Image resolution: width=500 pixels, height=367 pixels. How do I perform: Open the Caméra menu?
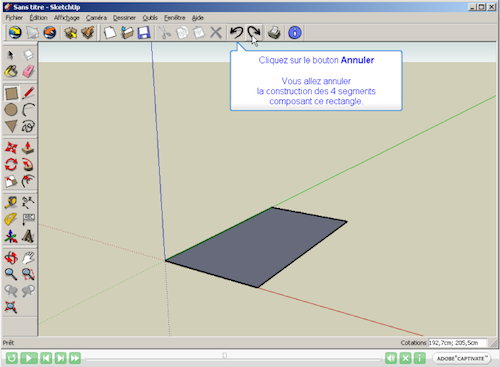point(96,18)
